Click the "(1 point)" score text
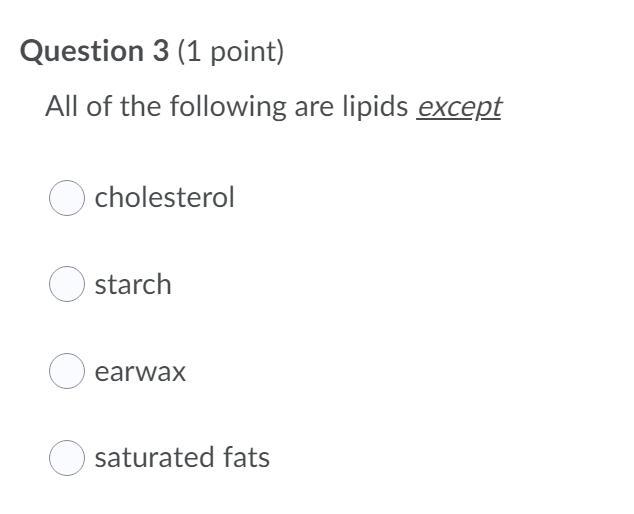 point(230,52)
